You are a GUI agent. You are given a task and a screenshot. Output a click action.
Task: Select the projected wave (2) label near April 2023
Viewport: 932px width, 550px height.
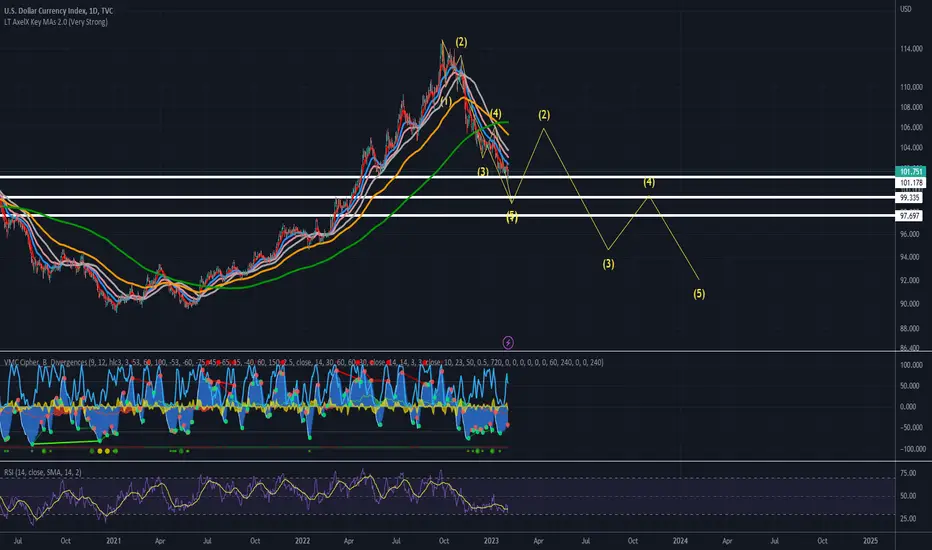click(544, 115)
